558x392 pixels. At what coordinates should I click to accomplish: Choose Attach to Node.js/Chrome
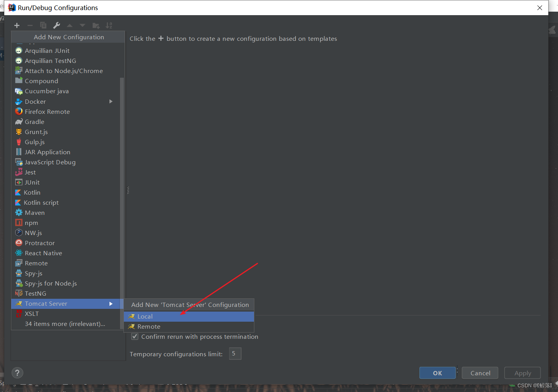point(66,71)
